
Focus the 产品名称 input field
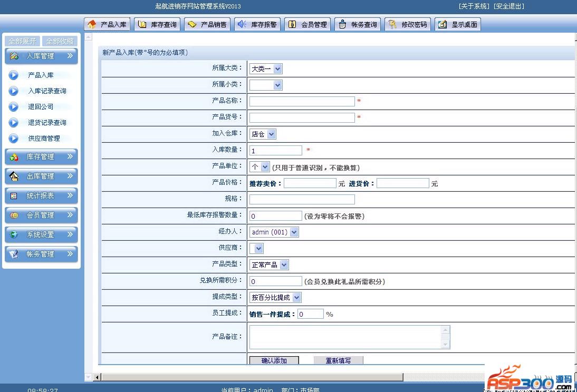tap(302, 101)
